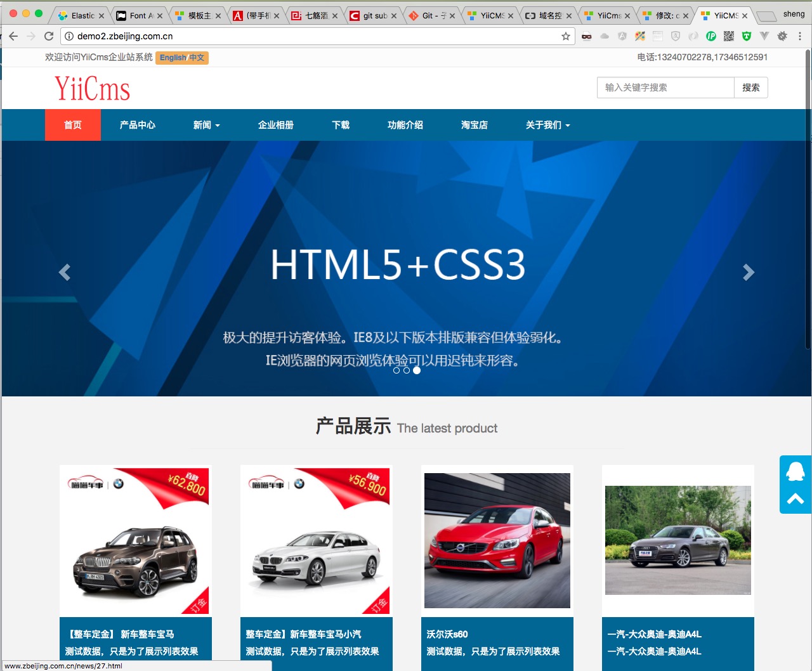
Task: Open the incognito mask extension icon
Action: click(x=587, y=36)
